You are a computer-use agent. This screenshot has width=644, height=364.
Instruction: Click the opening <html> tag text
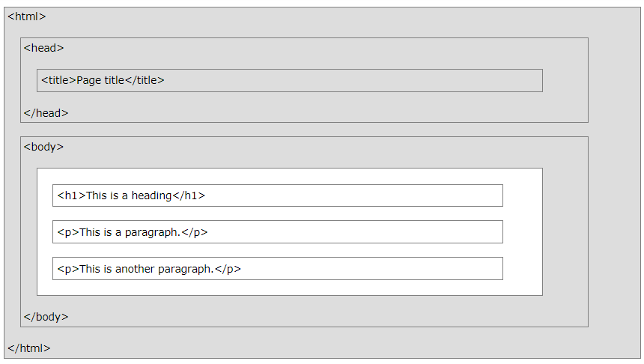click(x=27, y=16)
